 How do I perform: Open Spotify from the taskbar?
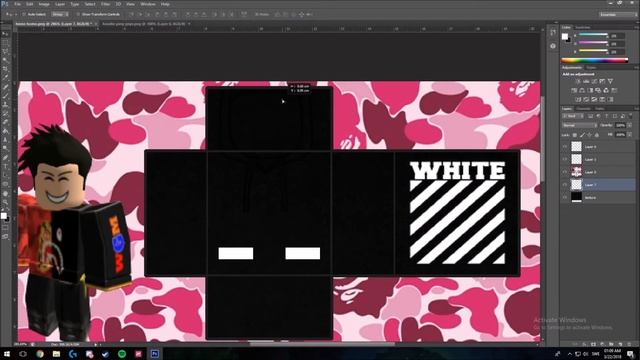pyautogui.click(x=122, y=353)
